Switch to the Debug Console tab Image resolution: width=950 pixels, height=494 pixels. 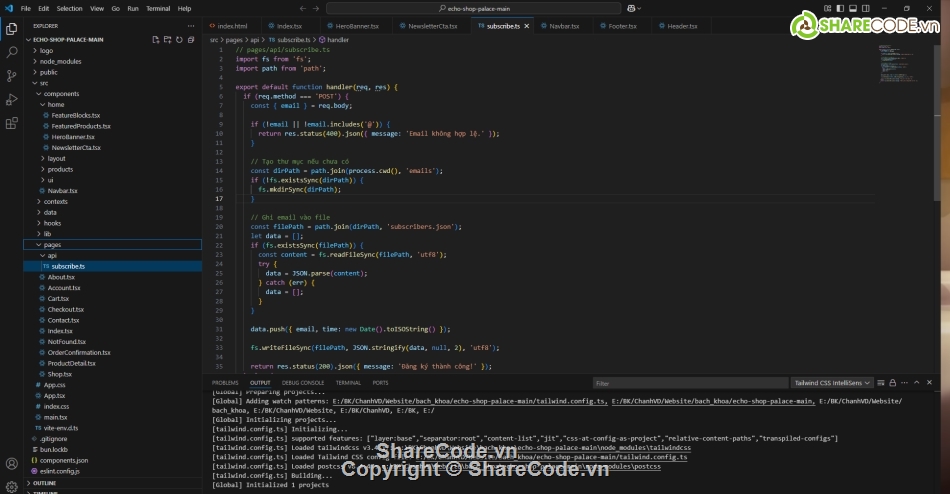(303, 383)
